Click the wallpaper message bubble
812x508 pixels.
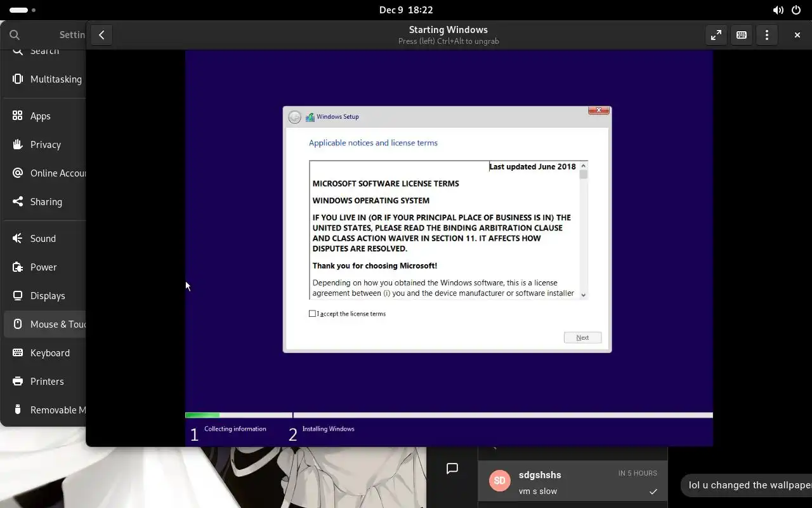747,485
